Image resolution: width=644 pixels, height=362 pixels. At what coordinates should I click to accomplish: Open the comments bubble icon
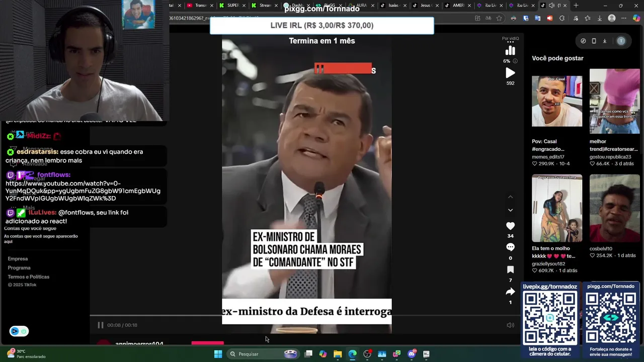point(510,247)
